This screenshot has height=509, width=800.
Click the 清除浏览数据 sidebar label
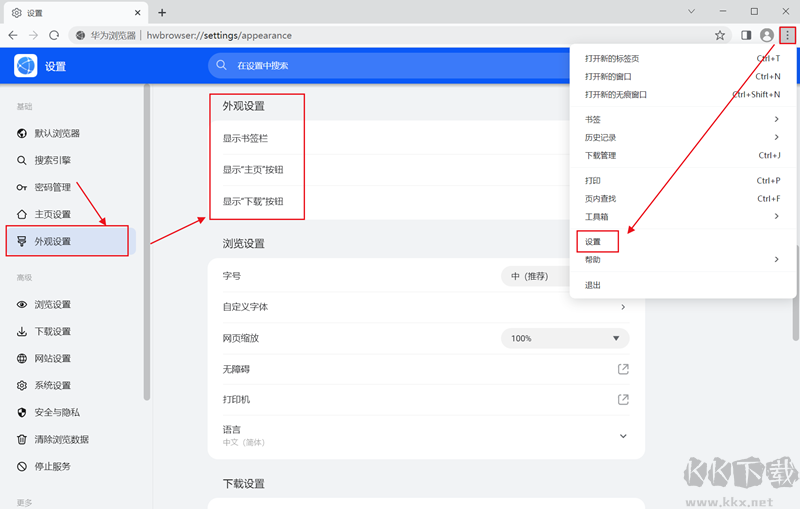point(62,439)
